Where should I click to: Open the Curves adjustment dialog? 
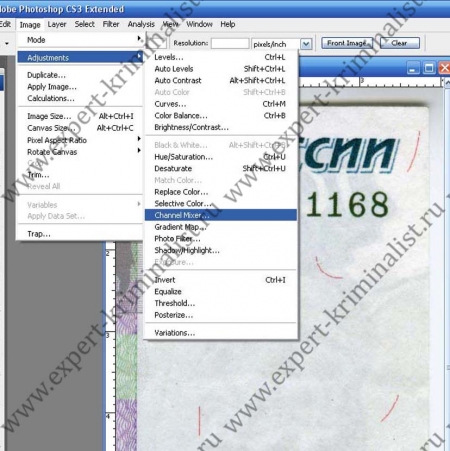220,104
